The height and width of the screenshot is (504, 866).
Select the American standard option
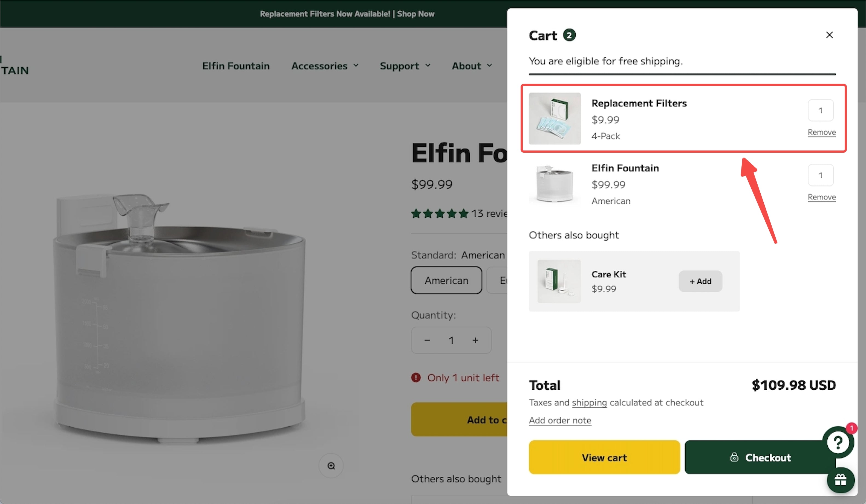[x=446, y=280]
